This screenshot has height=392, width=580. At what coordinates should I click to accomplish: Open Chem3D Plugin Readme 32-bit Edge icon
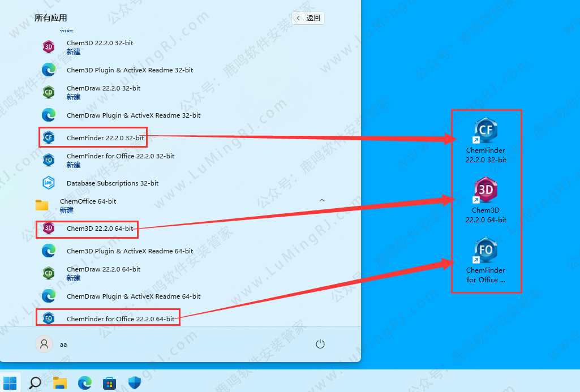tap(49, 70)
